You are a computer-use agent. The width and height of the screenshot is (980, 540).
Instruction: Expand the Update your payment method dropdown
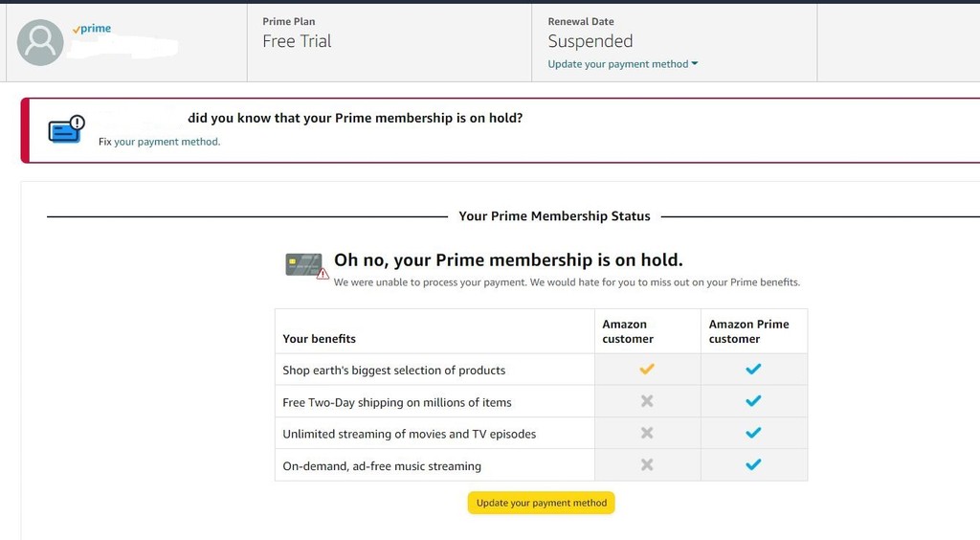(x=623, y=64)
